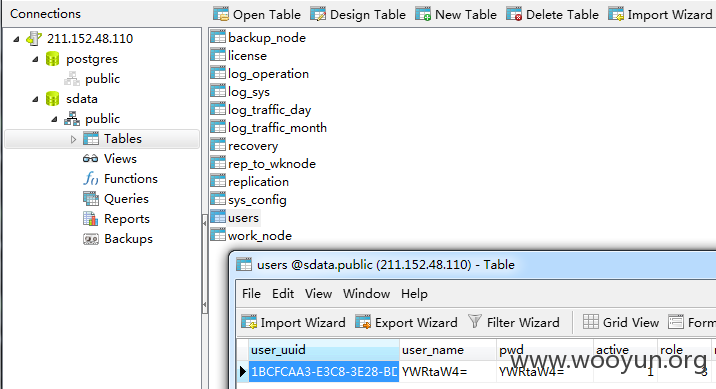Click the user_name column header
716x389 pixels.
(448, 350)
